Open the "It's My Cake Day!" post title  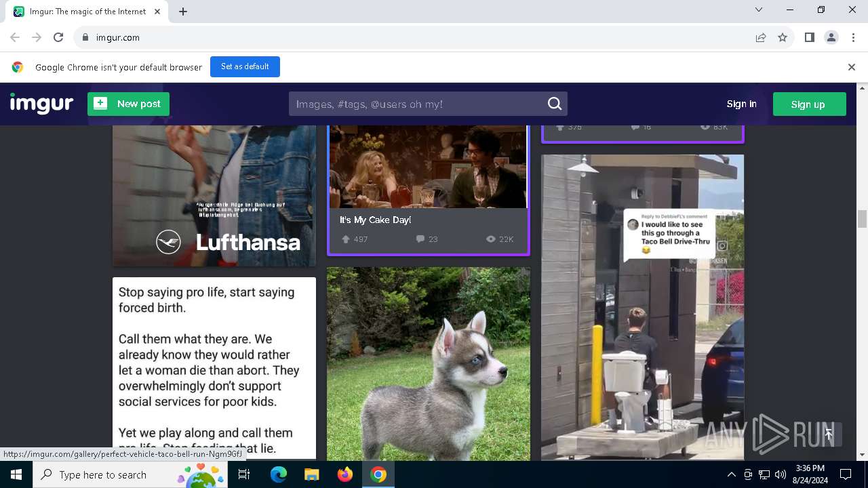tap(375, 220)
